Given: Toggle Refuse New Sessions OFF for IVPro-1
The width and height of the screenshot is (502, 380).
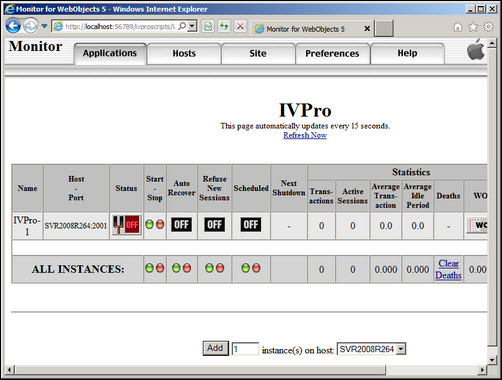Looking at the screenshot, I should [214, 225].
